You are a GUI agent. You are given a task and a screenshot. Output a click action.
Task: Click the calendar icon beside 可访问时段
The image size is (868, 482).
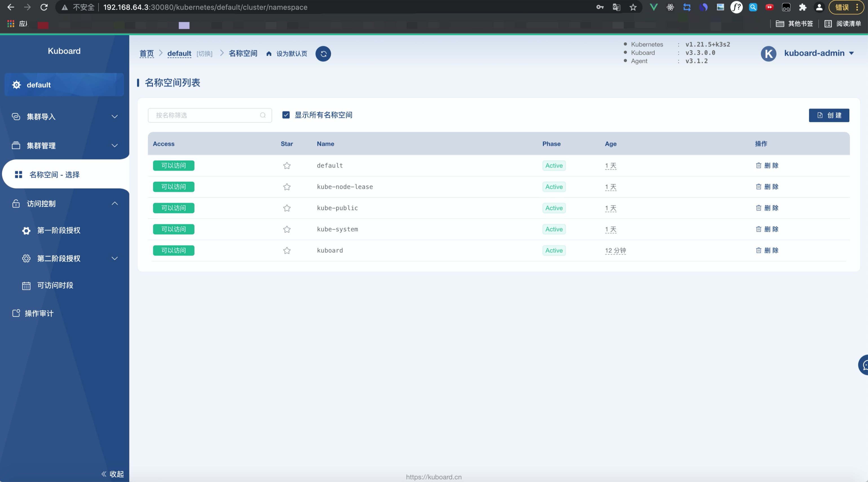(26, 286)
